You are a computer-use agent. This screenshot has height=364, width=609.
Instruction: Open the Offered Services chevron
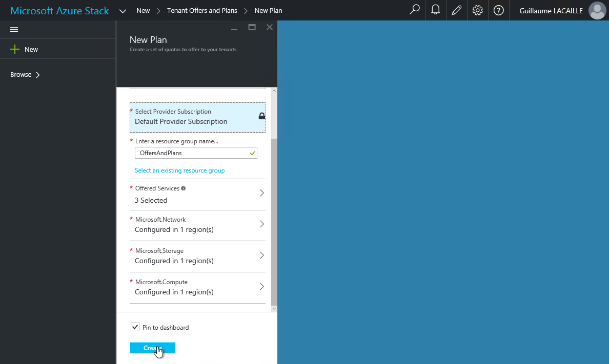pyautogui.click(x=262, y=193)
